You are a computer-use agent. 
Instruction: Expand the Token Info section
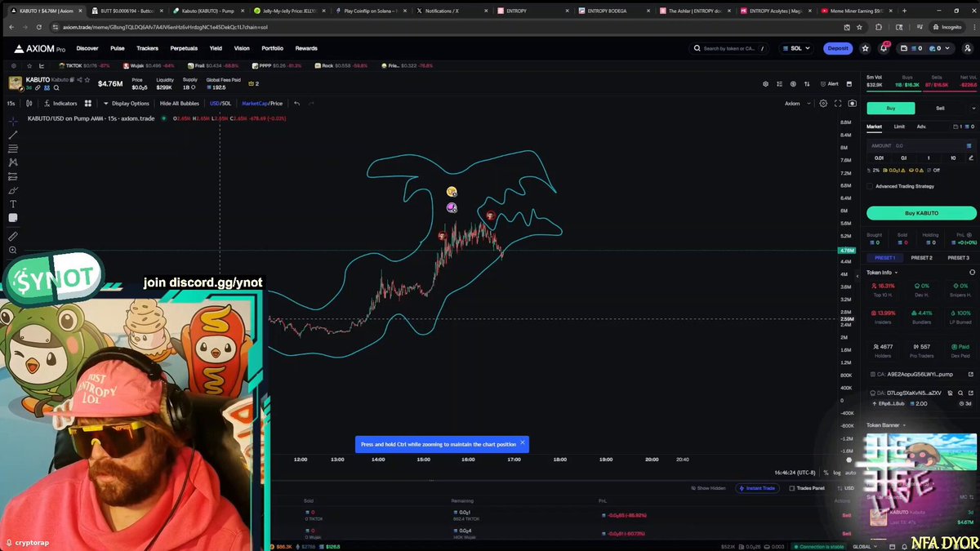882,272
